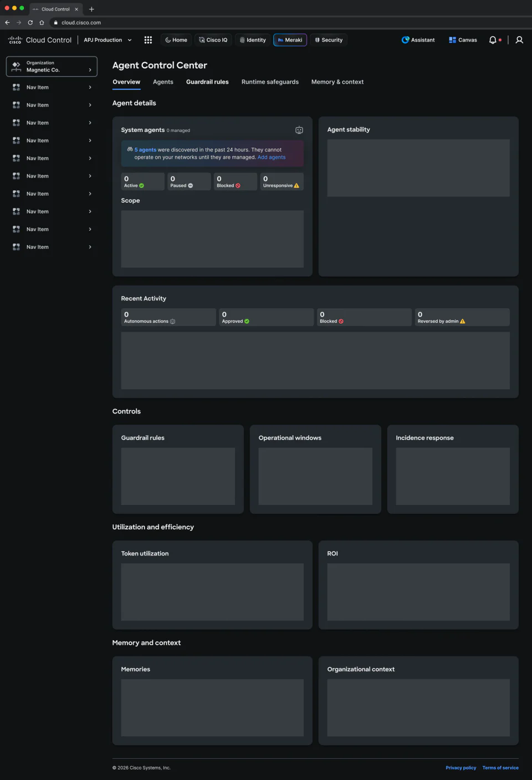Reload the page with refresh icon
532x780 pixels.
click(30, 23)
